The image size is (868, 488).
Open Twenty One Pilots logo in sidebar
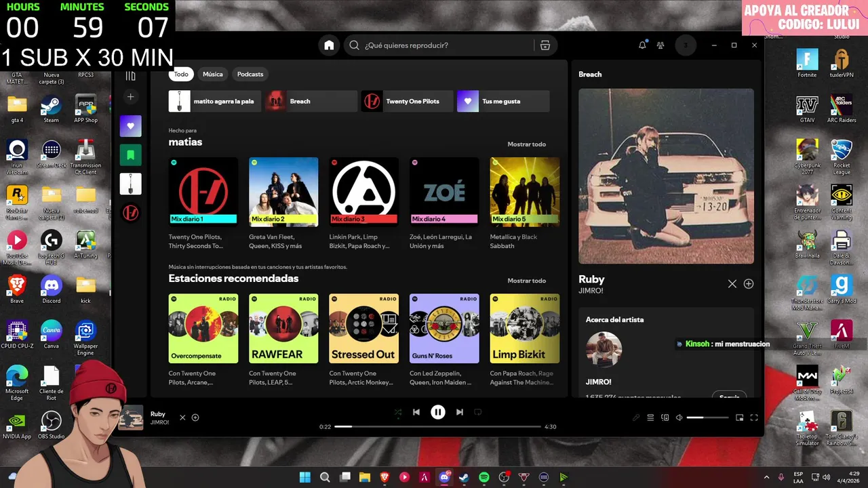point(131,213)
